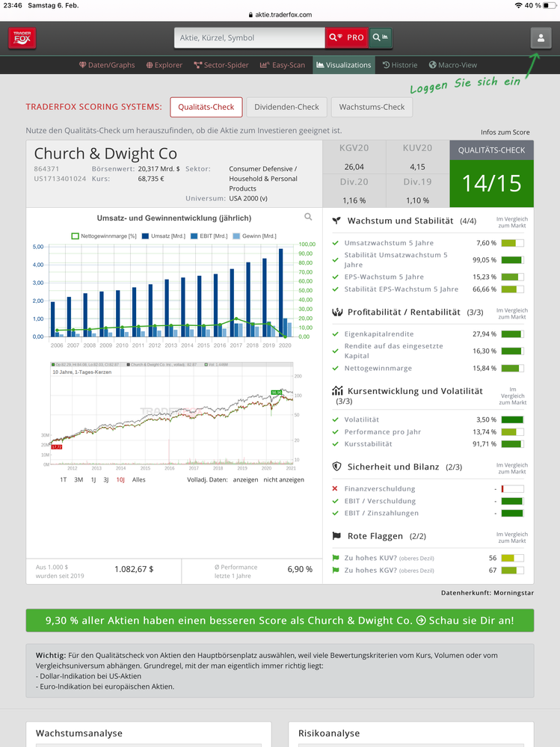The width and height of the screenshot is (560, 747).
Task: Click the Umsatzwachstum 5 Jahre market comparison bar
Action: click(x=512, y=243)
